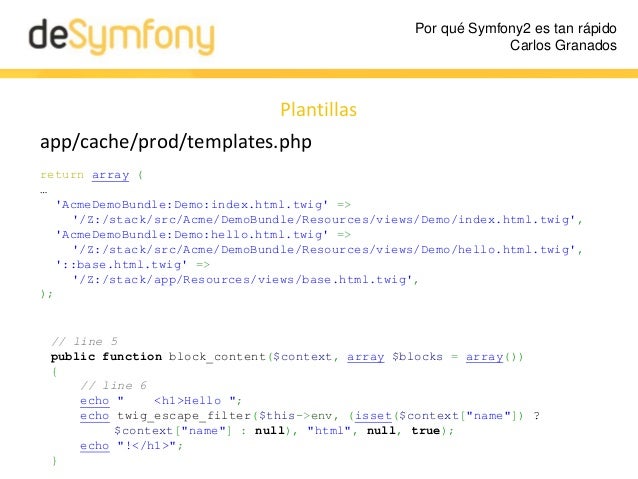Image resolution: width=638 pixels, height=479 pixels.
Task: Click the '"!</h1>"' string
Action: [x=147, y=446]
